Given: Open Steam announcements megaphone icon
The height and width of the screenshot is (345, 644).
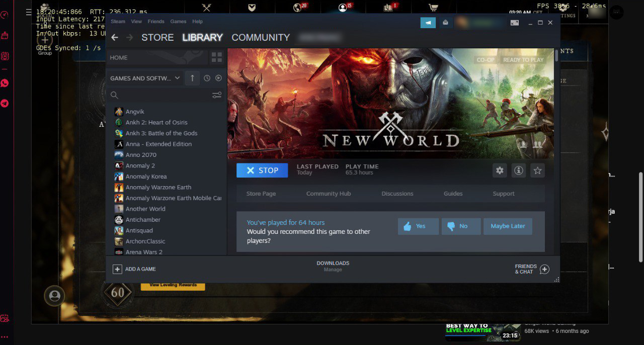Looking at the screenshot, I should coord(428,23).
